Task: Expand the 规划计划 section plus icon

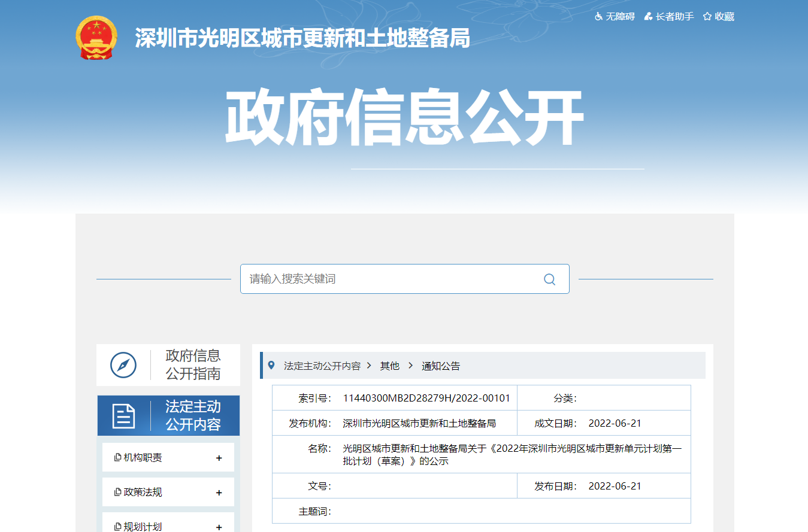Action: pyautogui.click(x=219, y=527)
